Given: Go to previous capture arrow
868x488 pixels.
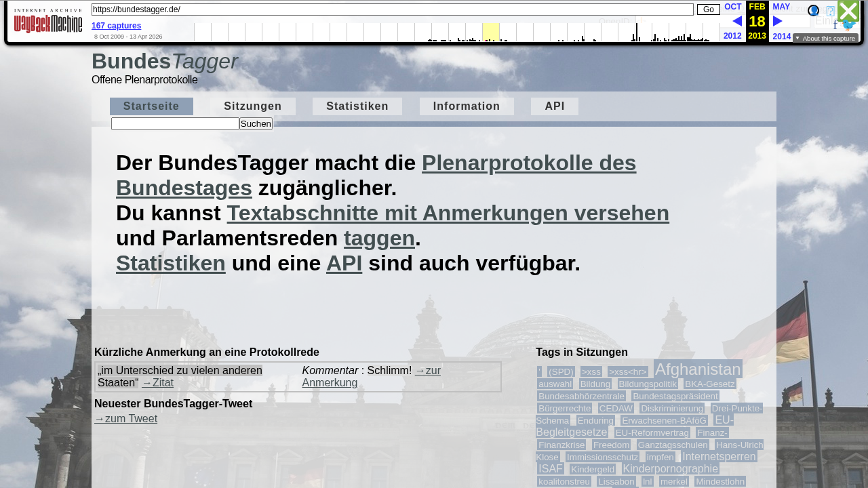Looking at the screenshot, I should point(737,21).
